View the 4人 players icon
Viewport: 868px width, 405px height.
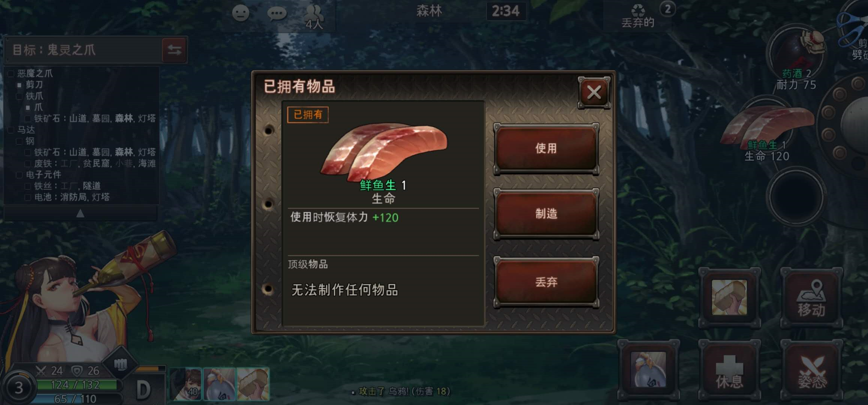(x=314, y=16)
